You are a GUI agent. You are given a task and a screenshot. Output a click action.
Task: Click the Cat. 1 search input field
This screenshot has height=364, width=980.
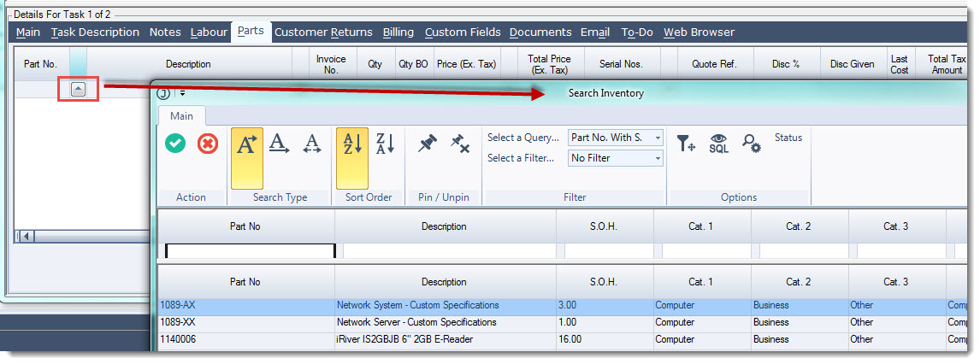tap(706, 251)
